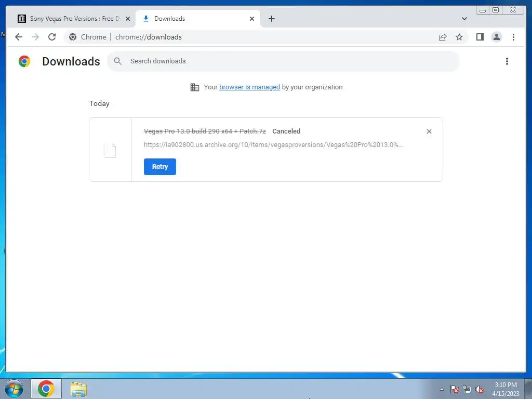The width and height of the screenshot is (532, 399).
Task: Open the side panel icon
Action: (480, 37)
